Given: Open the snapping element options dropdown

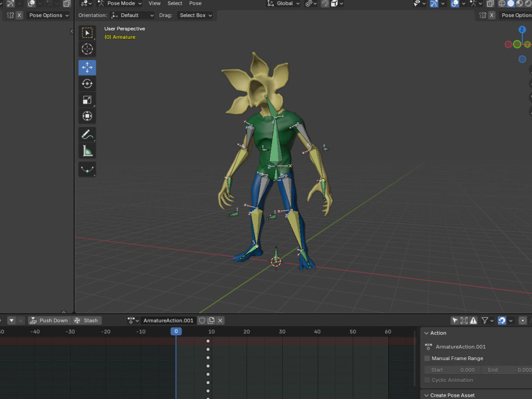Looking at the screenshot, I should tap(337, 3).
